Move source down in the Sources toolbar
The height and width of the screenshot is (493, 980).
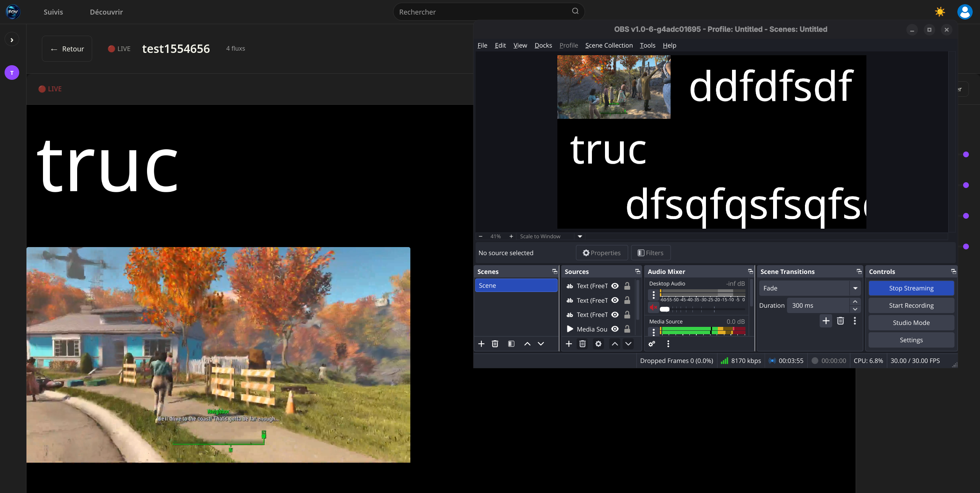tap(628, 344)
